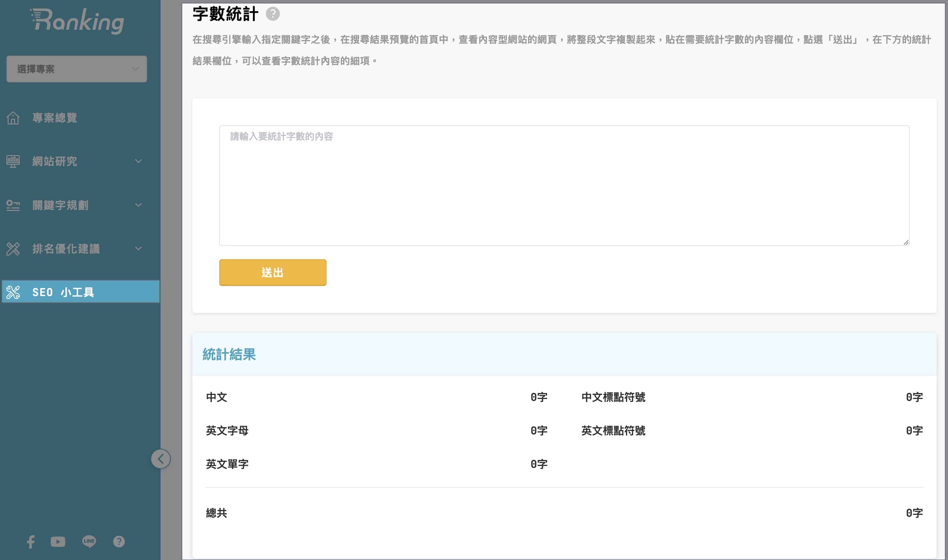948x560 pixels.
Task: Click the help icon beside 字數統計 title
Action: (x=273, y=14)
